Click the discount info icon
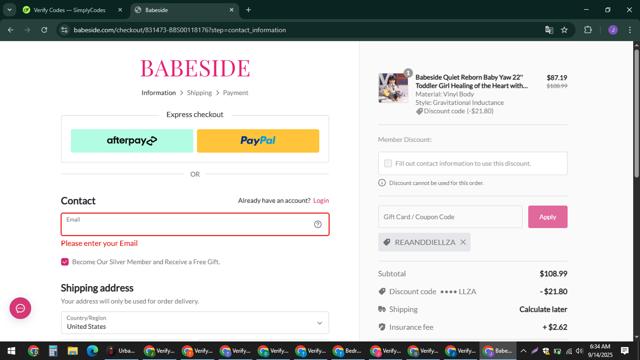Screen dimensions: 640x360 tap(382, 182)
